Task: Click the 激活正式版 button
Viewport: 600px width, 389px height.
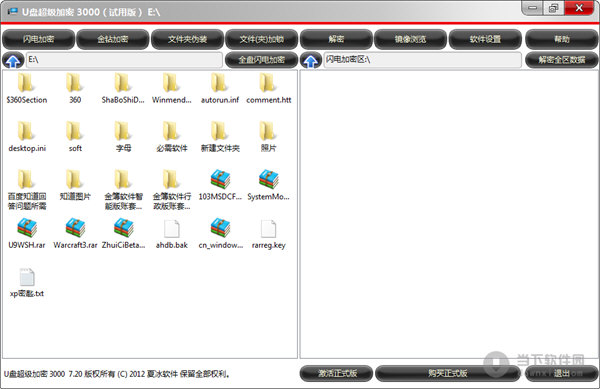Action: pyautogui.click(x=336, y=373)
